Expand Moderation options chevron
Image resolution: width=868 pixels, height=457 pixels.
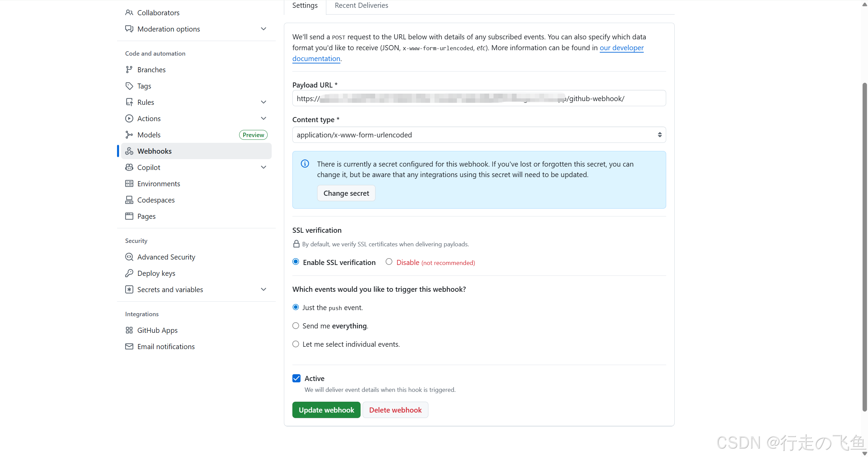(x=264, y=29)
